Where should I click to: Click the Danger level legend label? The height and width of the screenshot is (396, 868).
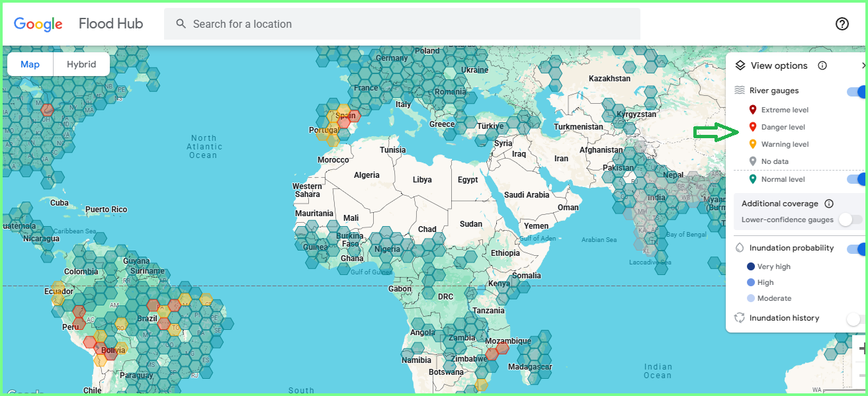[x=783, y=127]
